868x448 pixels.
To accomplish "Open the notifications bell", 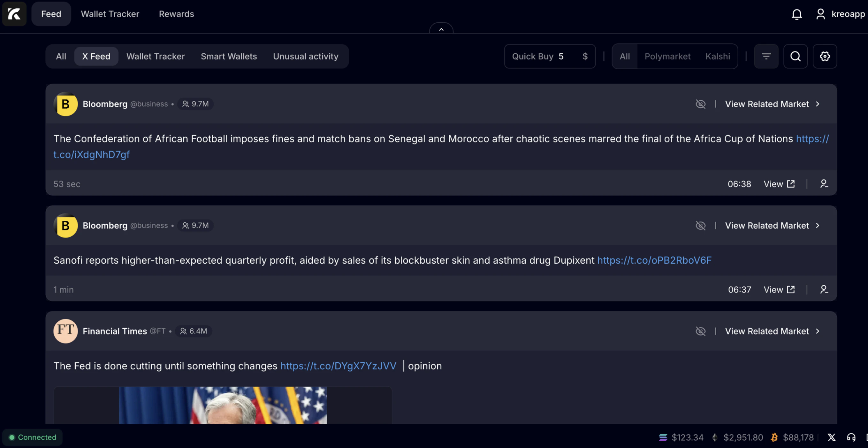I will tap(796, 14).
